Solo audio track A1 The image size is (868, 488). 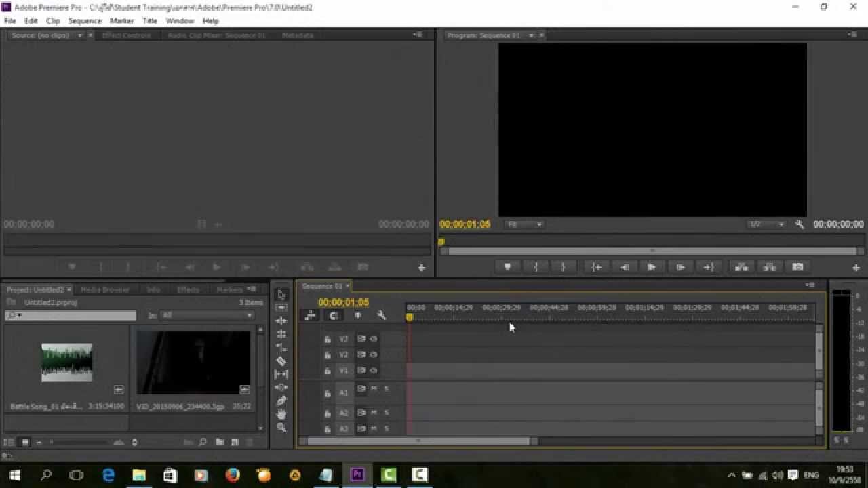[x=387, y=388]
